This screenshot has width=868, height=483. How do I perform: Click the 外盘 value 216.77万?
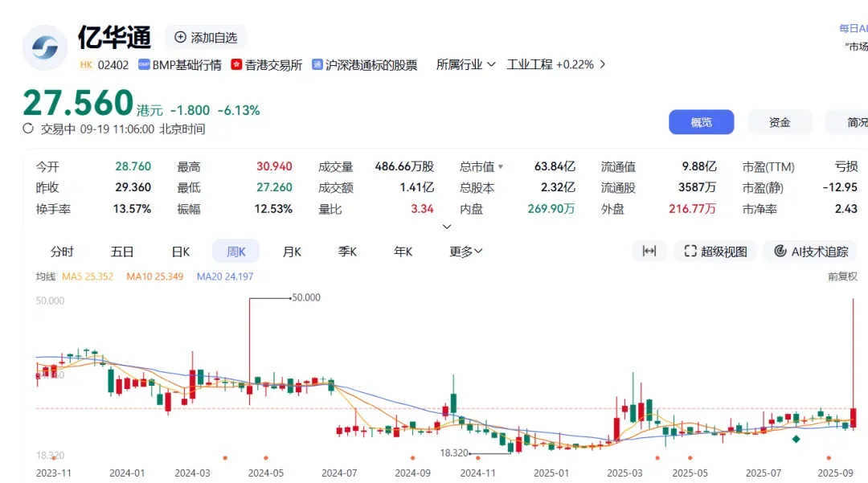tap(692, 209)
